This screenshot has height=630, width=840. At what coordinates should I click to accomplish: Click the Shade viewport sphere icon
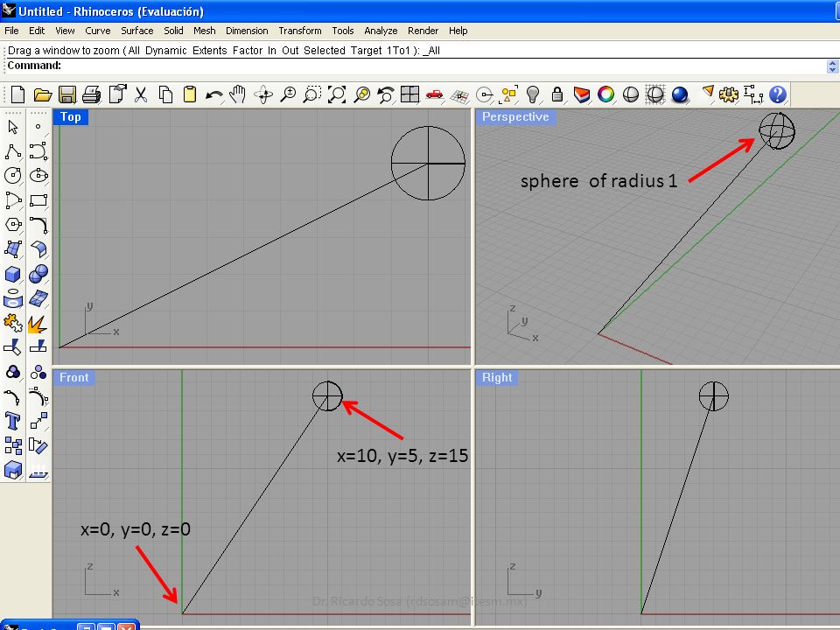(x=631, y=94)
